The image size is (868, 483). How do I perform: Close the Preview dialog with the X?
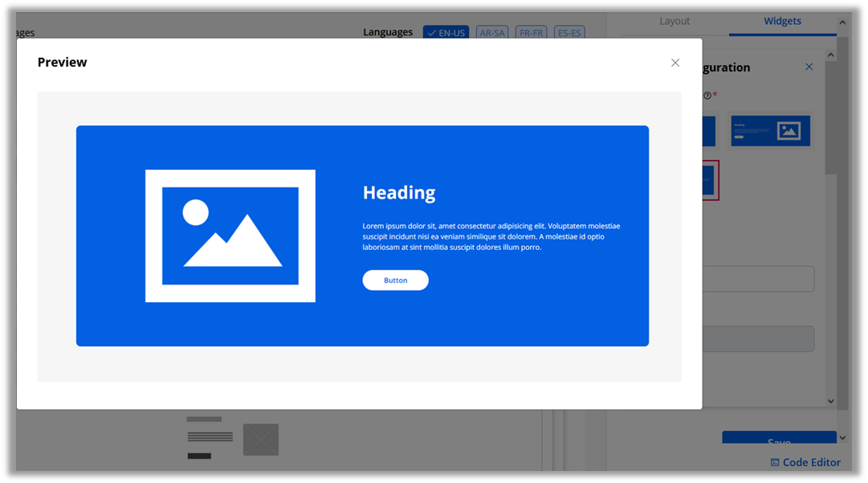point(675,63)
